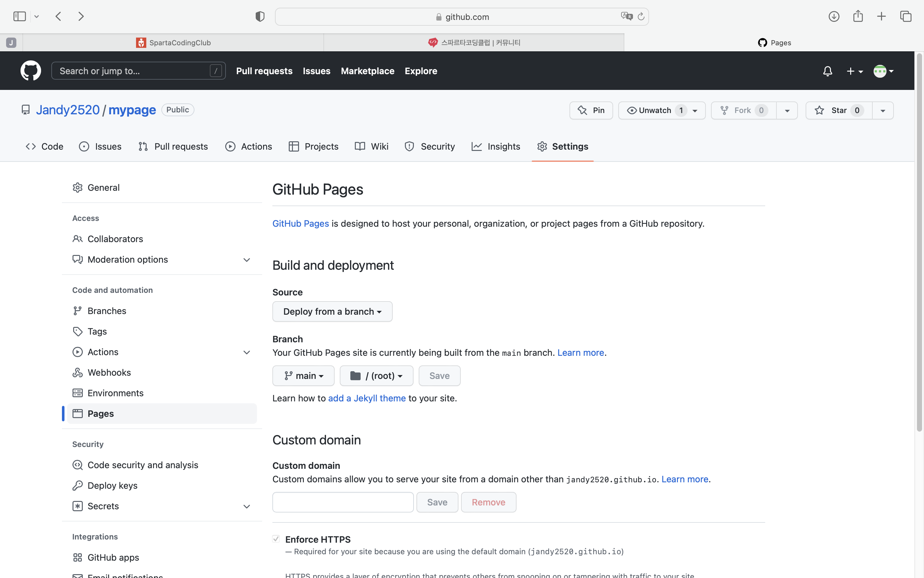The width and height of the screenshot is (924, 578).
Task: Click the custom domain text field
Action: (x=343, y=502)
